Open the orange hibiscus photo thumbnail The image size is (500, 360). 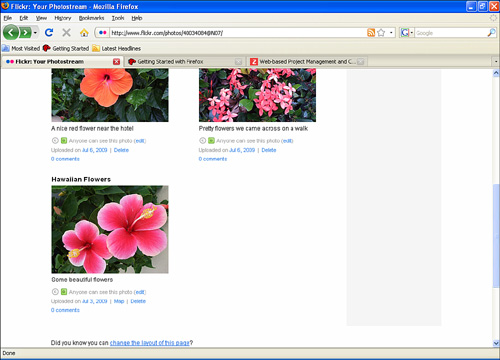pos(110,95)
